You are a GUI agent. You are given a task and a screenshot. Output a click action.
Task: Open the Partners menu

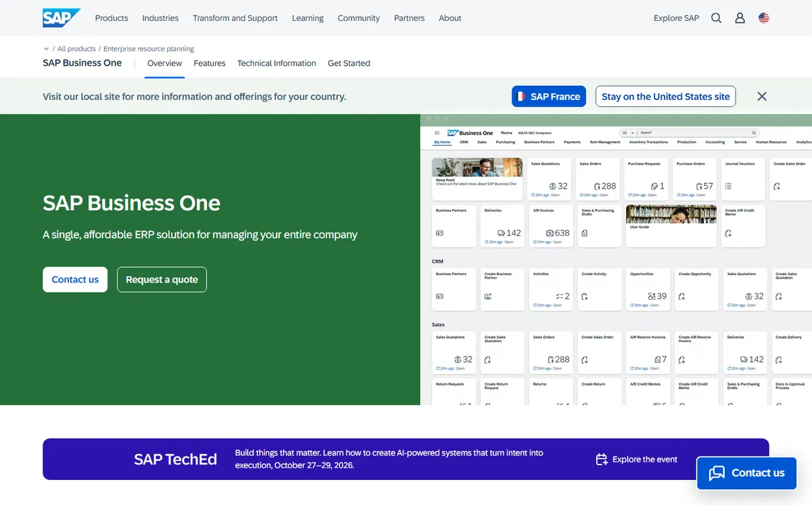click(409, 18)
